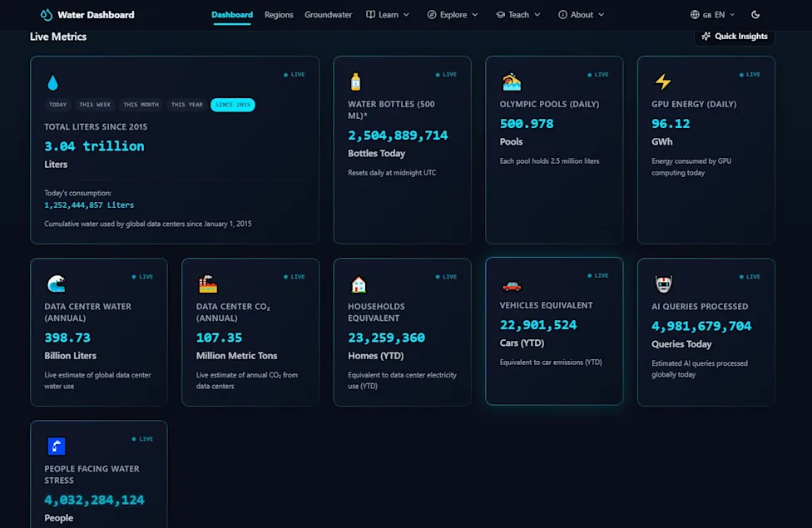This screenshot has height=528, width=812.
Task: Expand the About menu chevron
Action: 602,14
